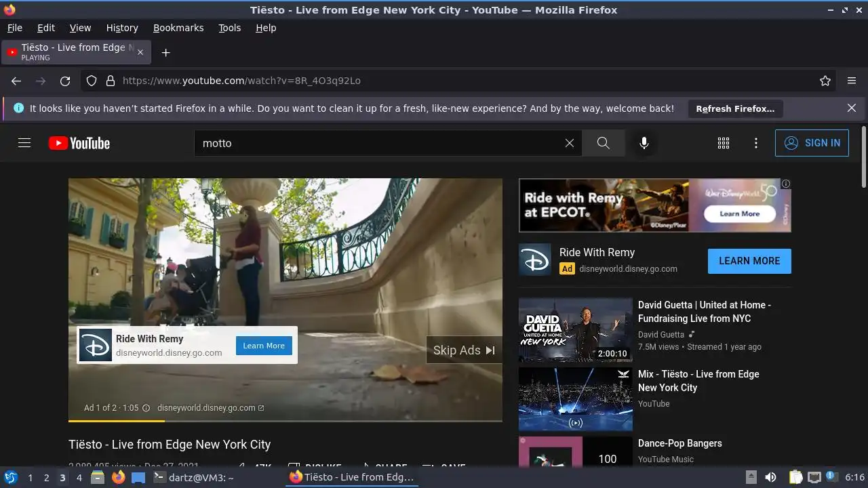Switch to workspace 4
Viewport: 868px width, 488px height.
79,477
